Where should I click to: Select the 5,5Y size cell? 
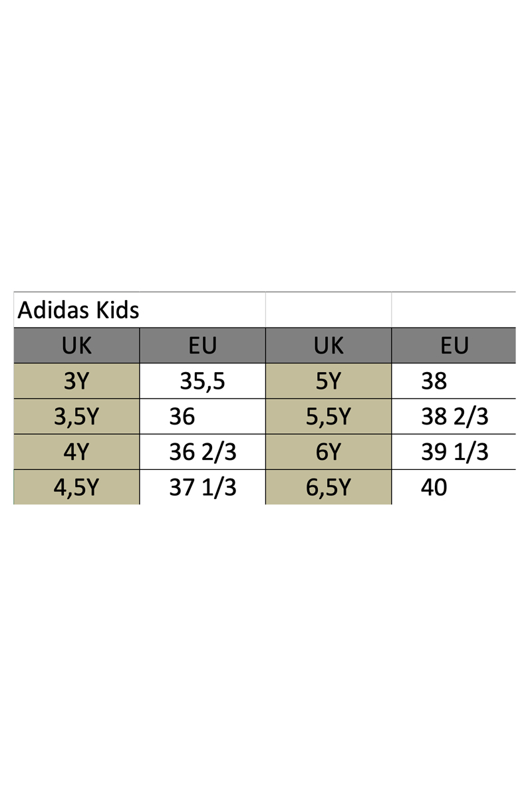(329, 416)
